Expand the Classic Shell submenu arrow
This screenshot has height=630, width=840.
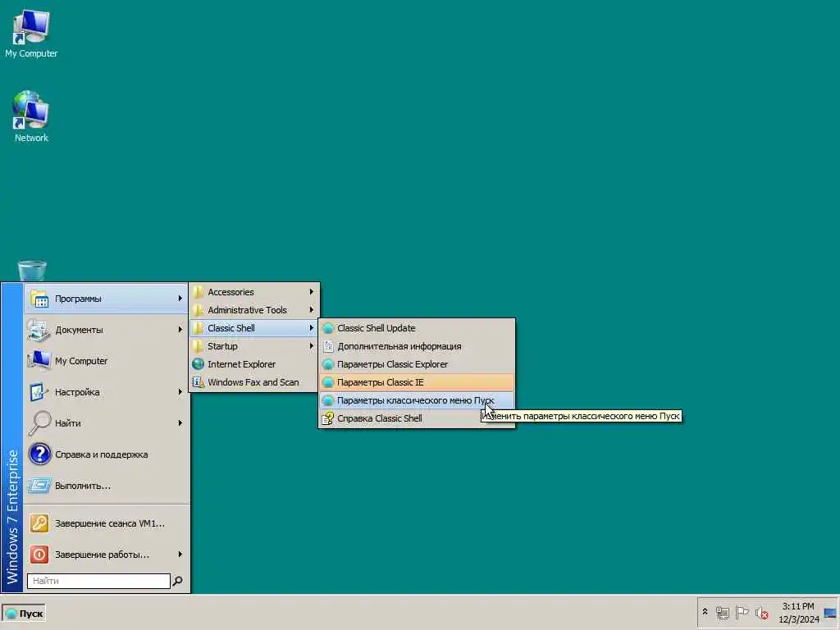coord(311,328)
